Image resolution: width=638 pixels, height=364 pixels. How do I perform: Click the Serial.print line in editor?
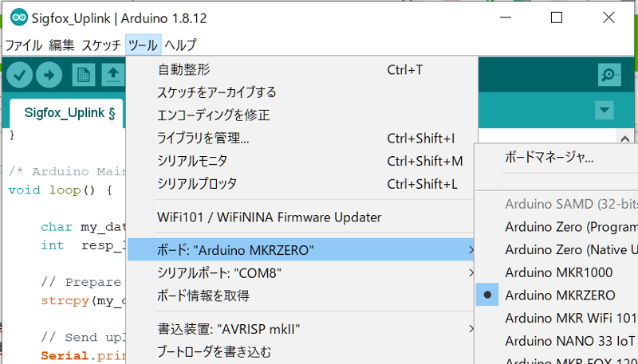[84, 356]
